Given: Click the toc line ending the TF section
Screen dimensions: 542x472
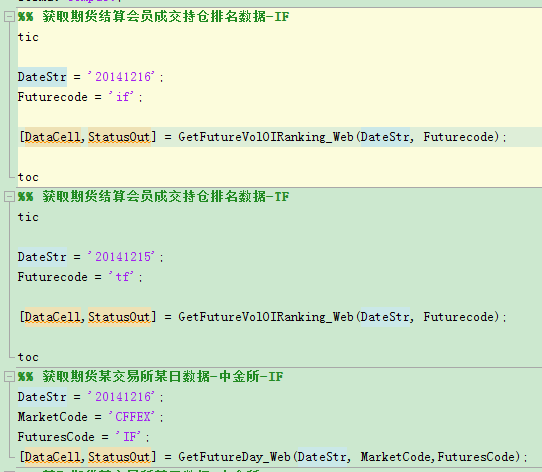Looking at the screenshot, I should coord(28,357).
